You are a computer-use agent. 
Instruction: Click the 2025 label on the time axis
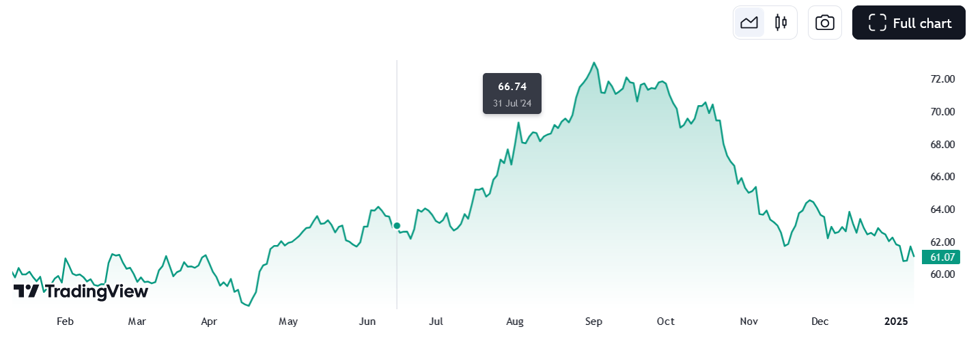[896, 322]
